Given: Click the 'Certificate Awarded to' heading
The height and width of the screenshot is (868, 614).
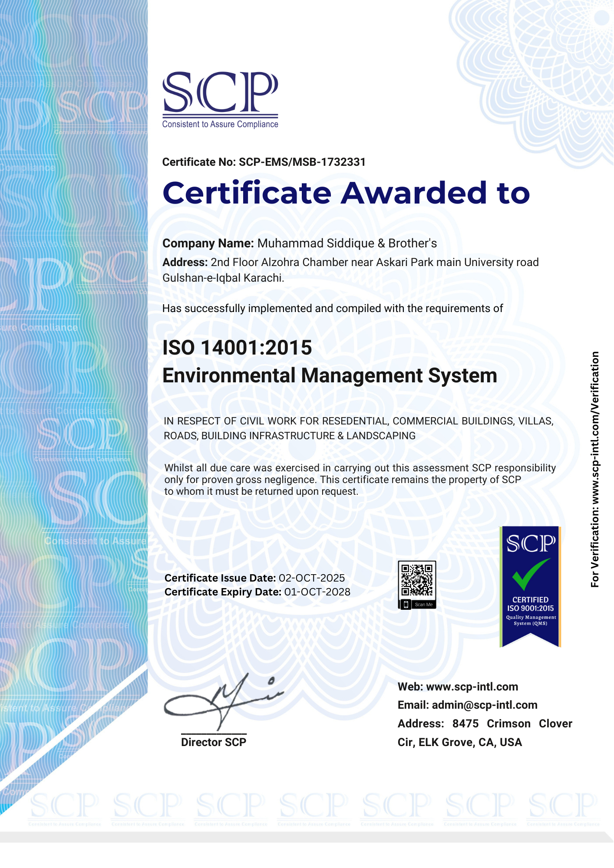Looking at the screenshot, I should point(346,193).
